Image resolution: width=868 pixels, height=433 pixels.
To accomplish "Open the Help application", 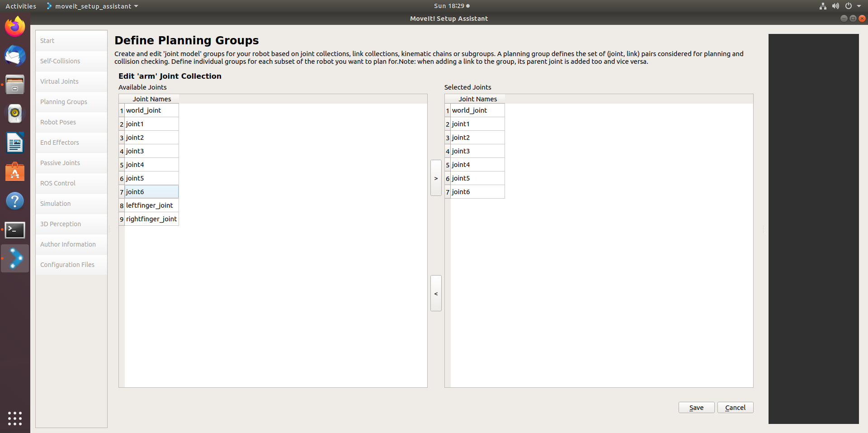I will click(15, 201).
